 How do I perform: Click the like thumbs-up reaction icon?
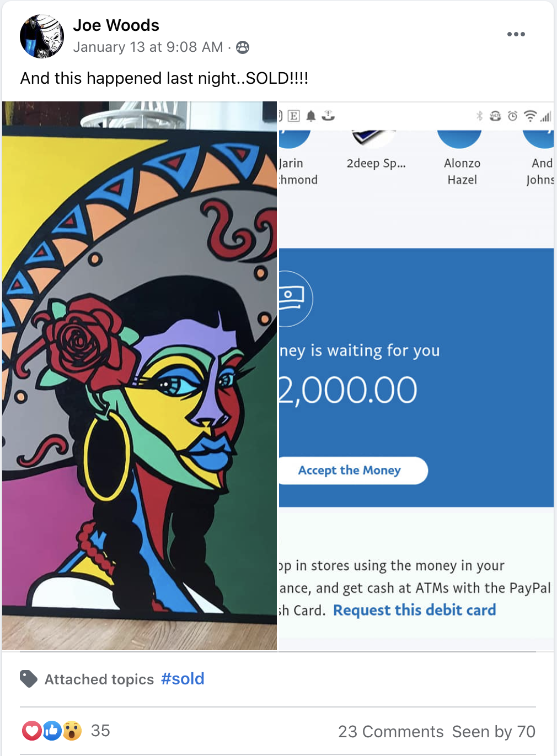click(52, 731)
